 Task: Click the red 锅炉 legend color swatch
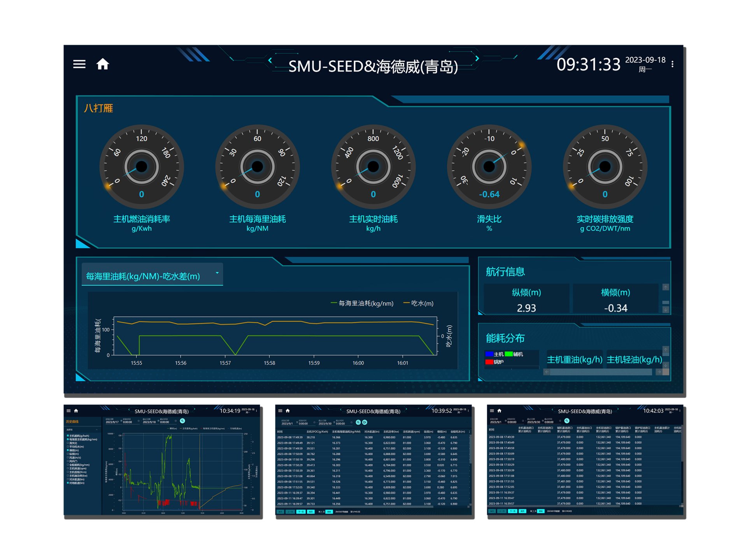coord(489,362)
